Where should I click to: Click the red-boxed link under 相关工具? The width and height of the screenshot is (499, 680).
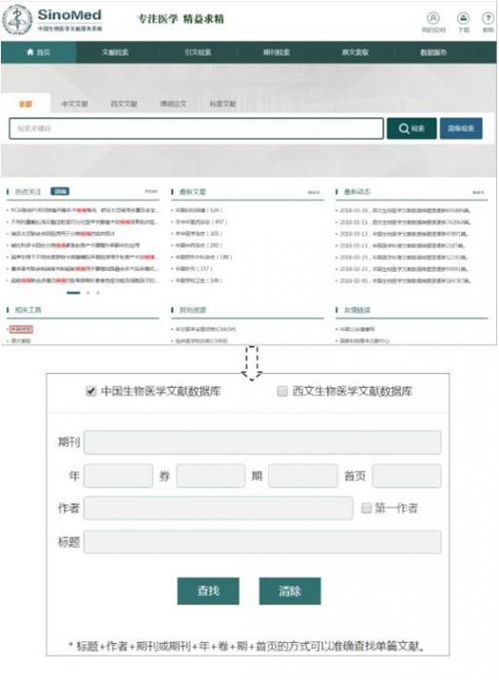coord(21,329)
